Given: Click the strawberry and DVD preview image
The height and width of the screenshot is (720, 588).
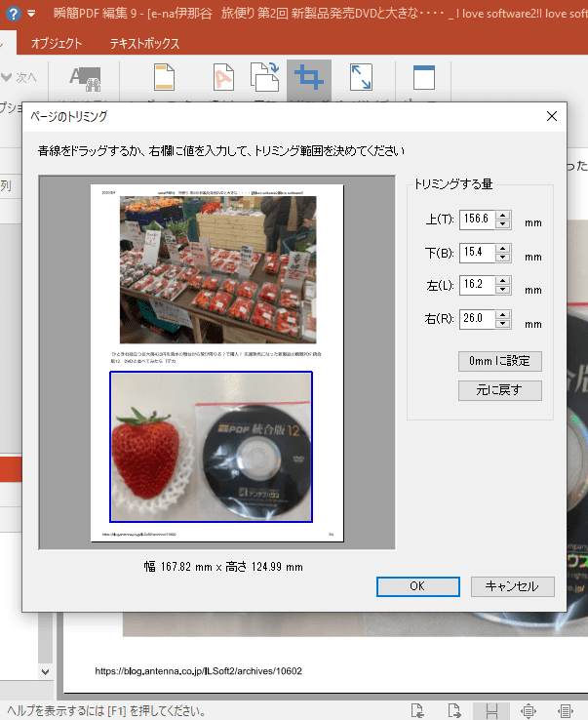Looking at the screenshot, I should coord(211,447).
